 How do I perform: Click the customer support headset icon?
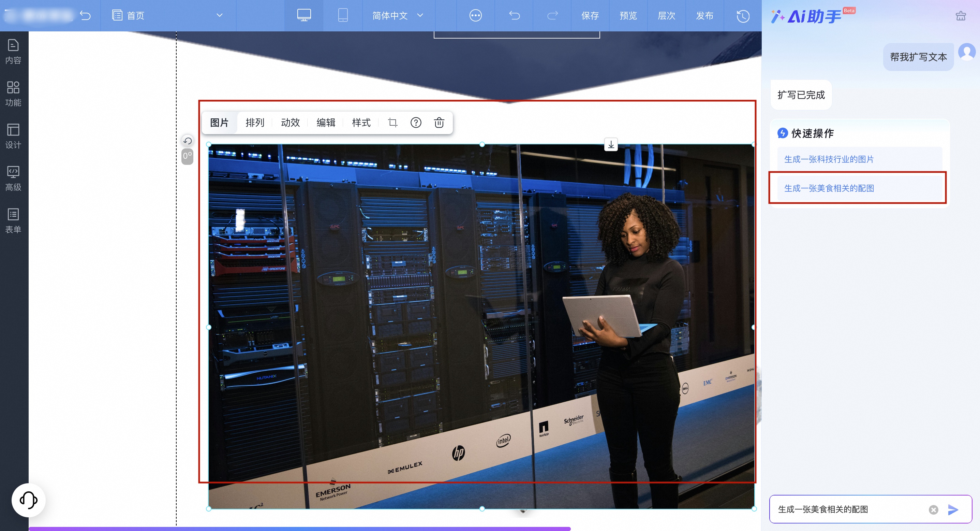(29, 500)
